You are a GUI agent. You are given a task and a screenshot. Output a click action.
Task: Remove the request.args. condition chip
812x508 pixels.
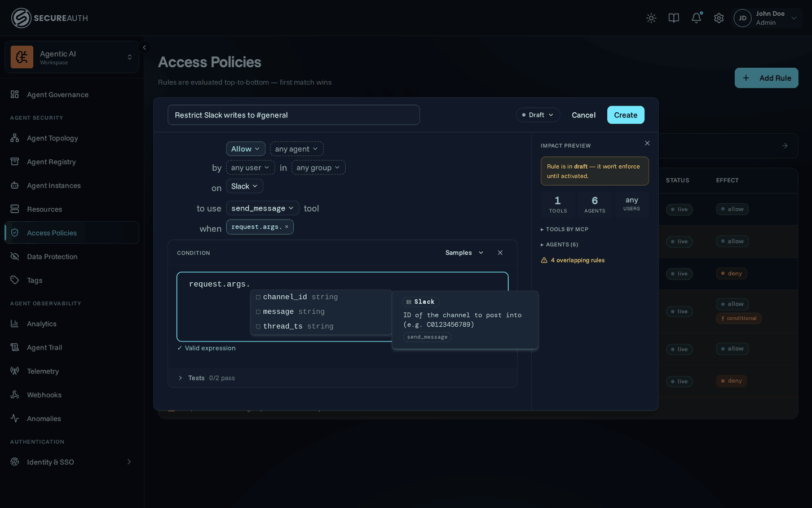286,227
